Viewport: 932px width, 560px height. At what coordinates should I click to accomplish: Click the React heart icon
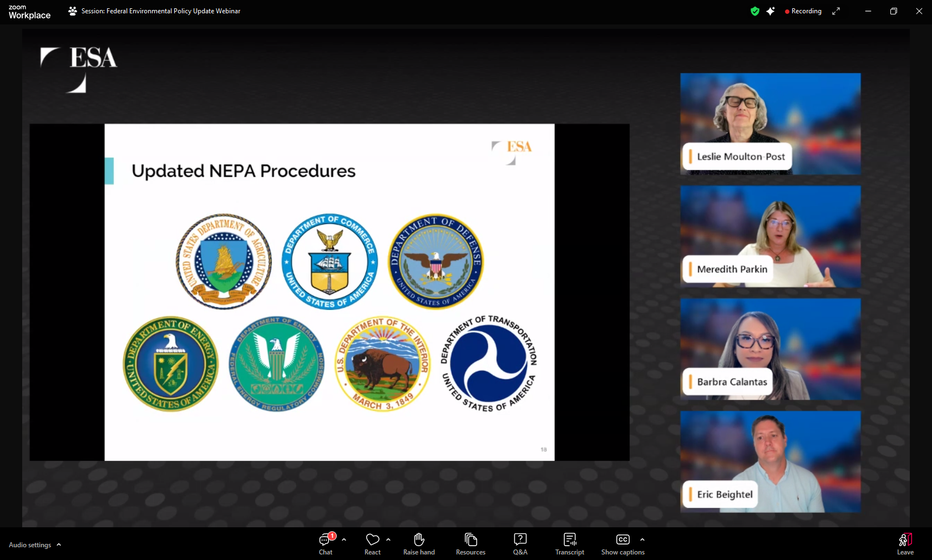372,543
